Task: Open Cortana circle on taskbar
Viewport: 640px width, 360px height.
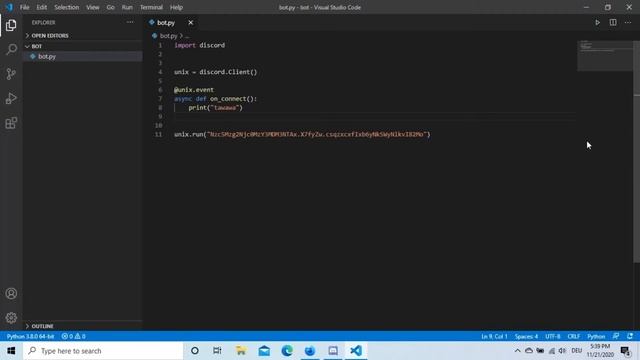Action: pyautogui.click(x=195, y=351)
